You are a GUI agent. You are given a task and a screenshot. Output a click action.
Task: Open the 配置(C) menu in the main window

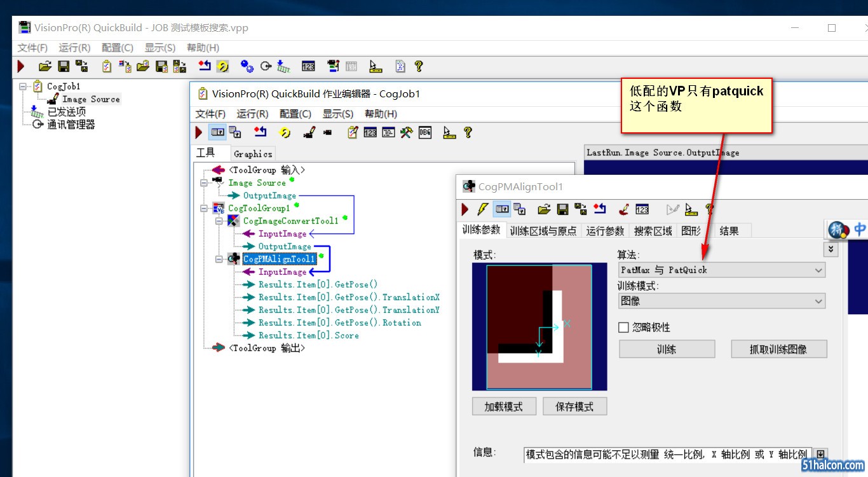coord(118,48)
